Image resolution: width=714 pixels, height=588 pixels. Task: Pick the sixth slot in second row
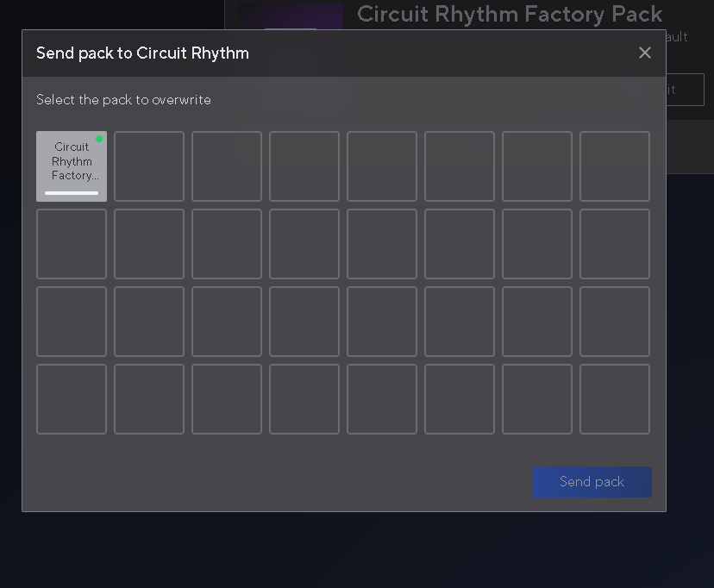[460, 244]
